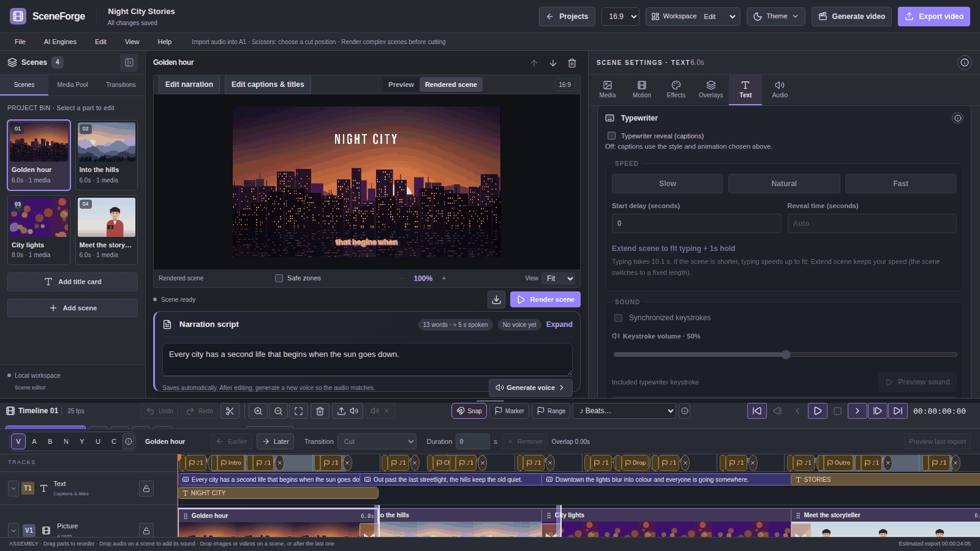Image resolution: width=980 pixels, height=551 pixels.
Task: Open the Media settings tab
Action: tap(608, 89)
